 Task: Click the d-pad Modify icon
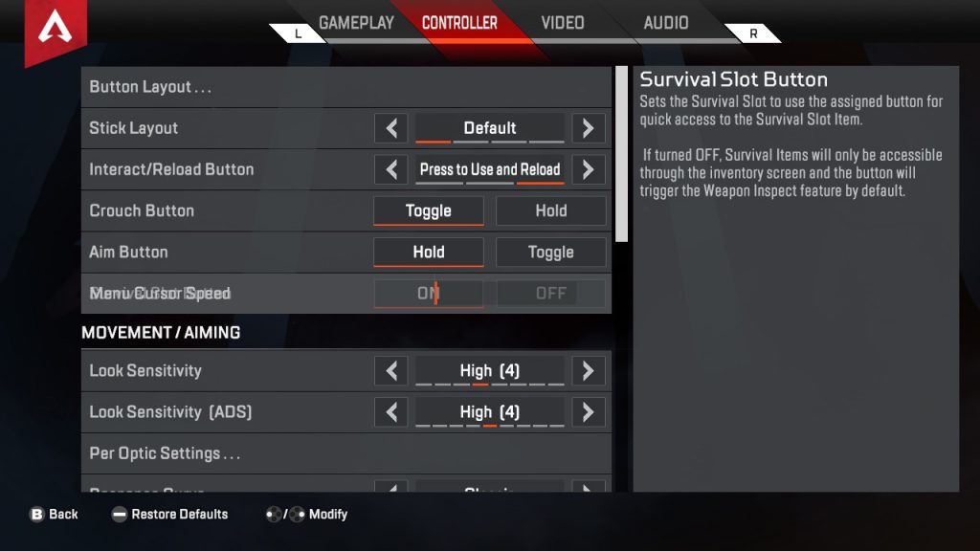point(285,514)
